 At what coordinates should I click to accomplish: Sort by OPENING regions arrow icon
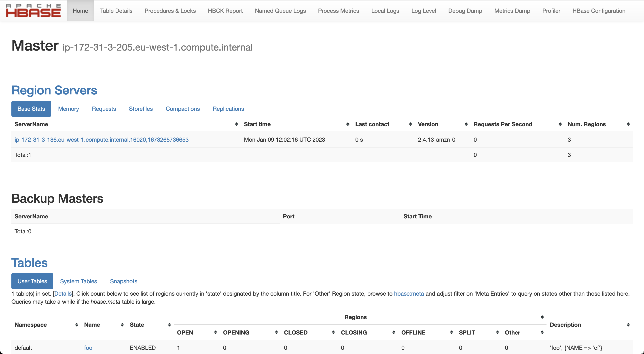[x=277, y=333]
